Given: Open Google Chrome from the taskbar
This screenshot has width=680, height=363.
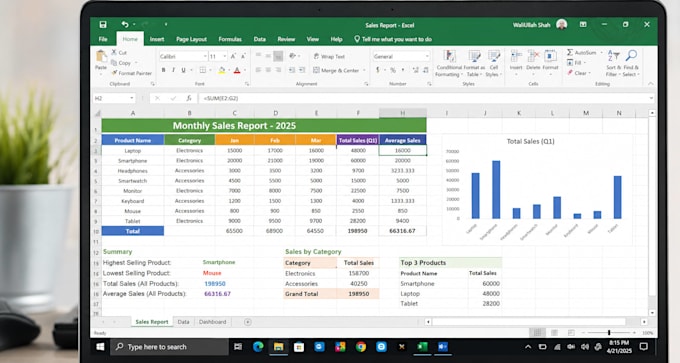Looking at the screenshot, I should [x=360, y=347].
